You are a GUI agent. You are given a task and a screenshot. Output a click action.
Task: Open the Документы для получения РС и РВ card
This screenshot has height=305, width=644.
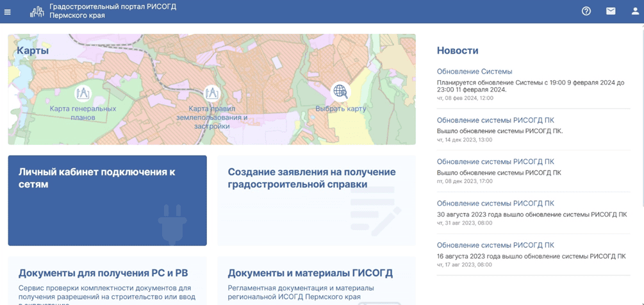click(107, 280)
